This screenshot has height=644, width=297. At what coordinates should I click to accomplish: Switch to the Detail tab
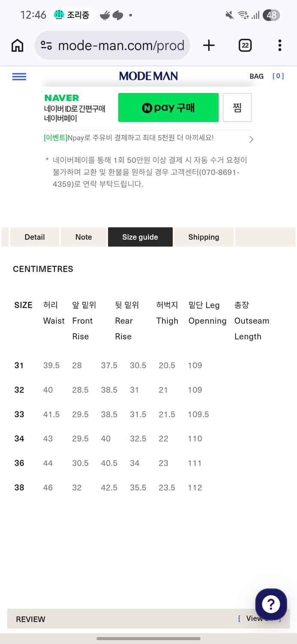(34, 237)
